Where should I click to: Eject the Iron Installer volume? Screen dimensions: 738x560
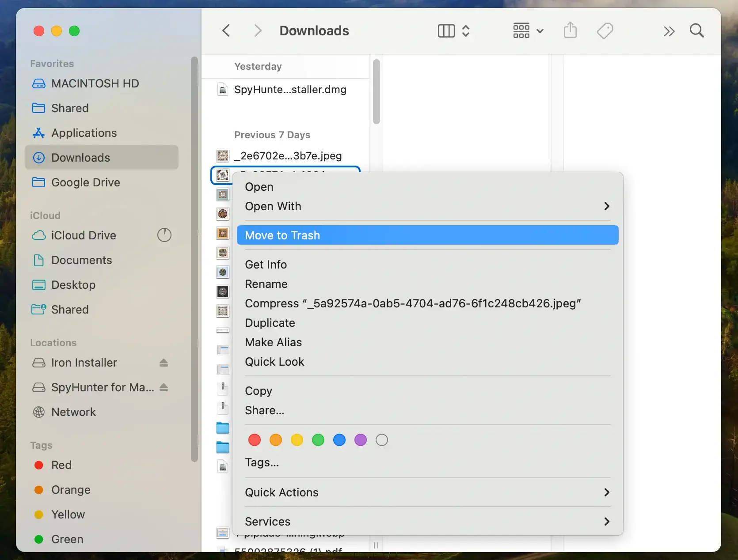click(x=164, y=363)
